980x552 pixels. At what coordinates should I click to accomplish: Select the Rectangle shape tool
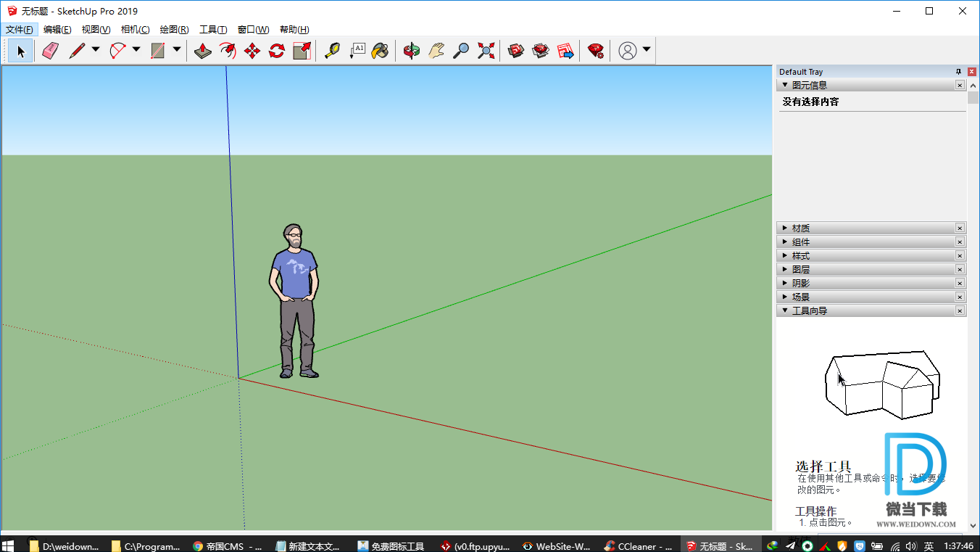[x=158, y=51]
